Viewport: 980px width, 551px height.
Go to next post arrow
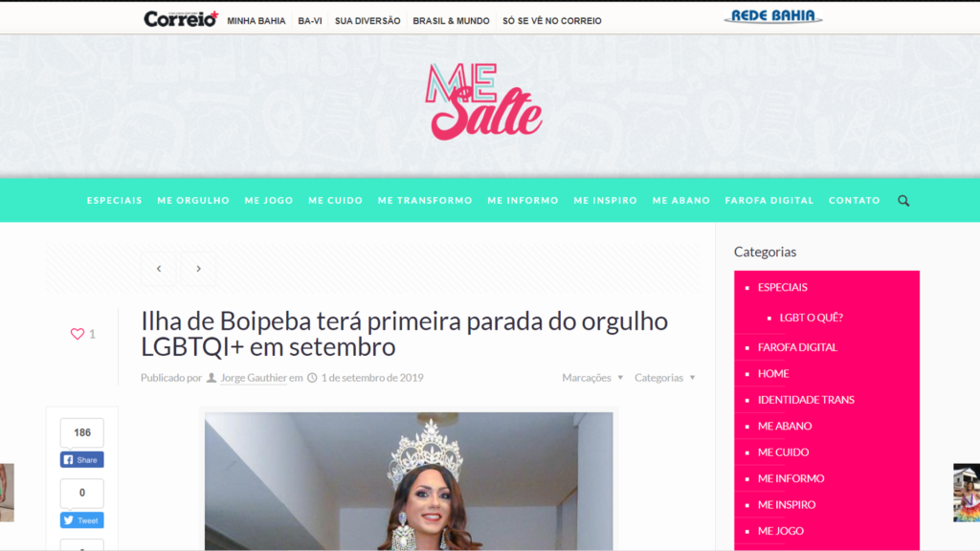pos(199,269)
